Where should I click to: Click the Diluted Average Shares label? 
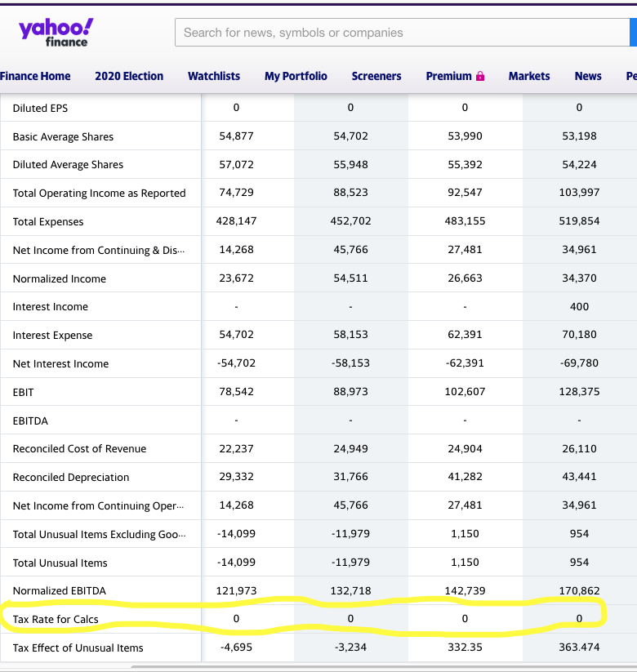click(x=68, y=165)
